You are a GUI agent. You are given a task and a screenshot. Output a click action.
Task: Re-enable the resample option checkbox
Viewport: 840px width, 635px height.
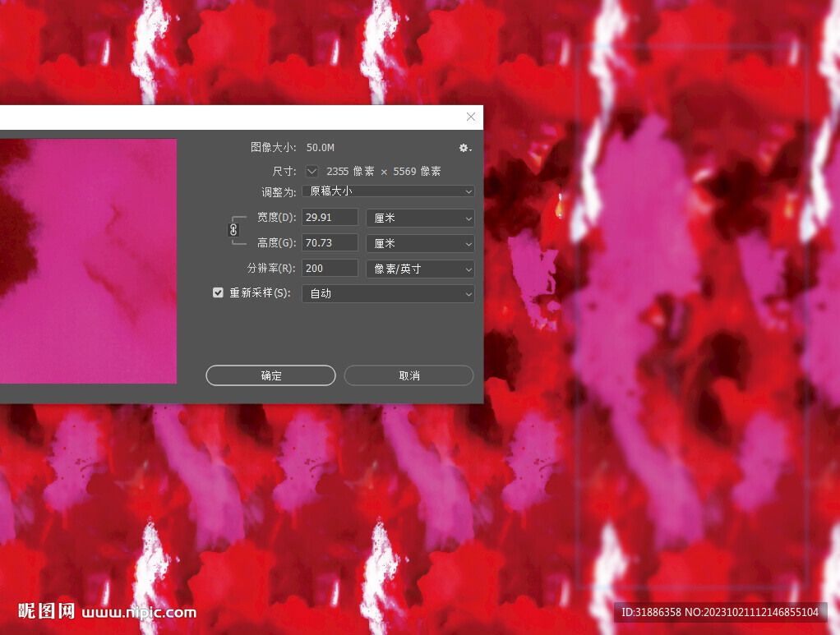(x=218, y=292)
